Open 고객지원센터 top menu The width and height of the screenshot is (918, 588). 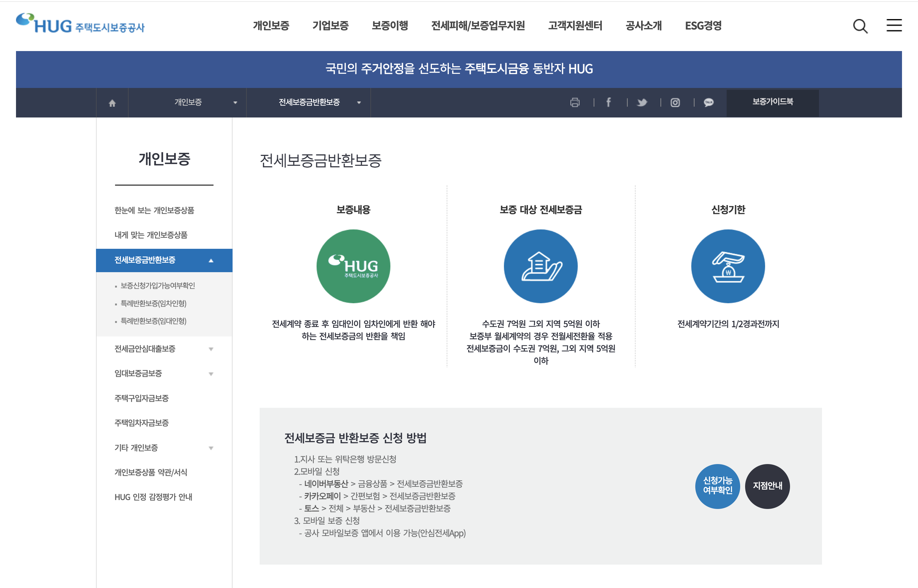(x=575, y=26)
